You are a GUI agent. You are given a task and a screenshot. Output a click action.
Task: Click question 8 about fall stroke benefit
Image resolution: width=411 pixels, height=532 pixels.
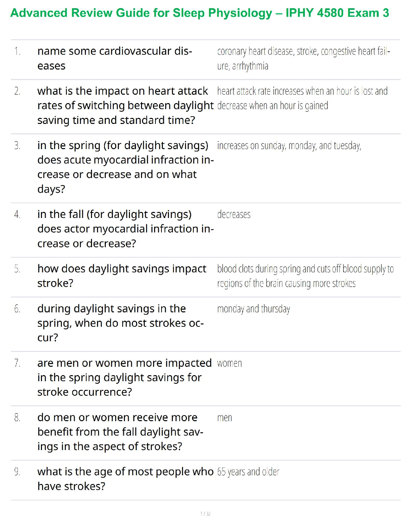(x=120, y=432)
